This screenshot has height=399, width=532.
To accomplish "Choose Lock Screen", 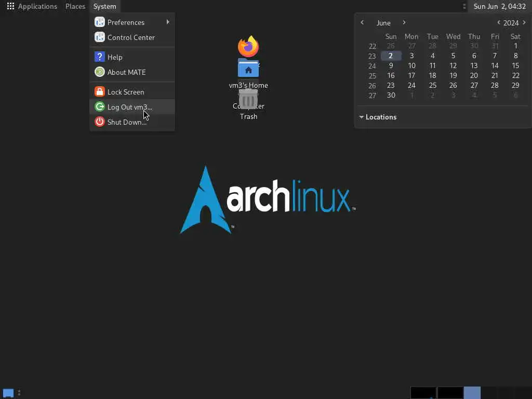I will [132, 92].
